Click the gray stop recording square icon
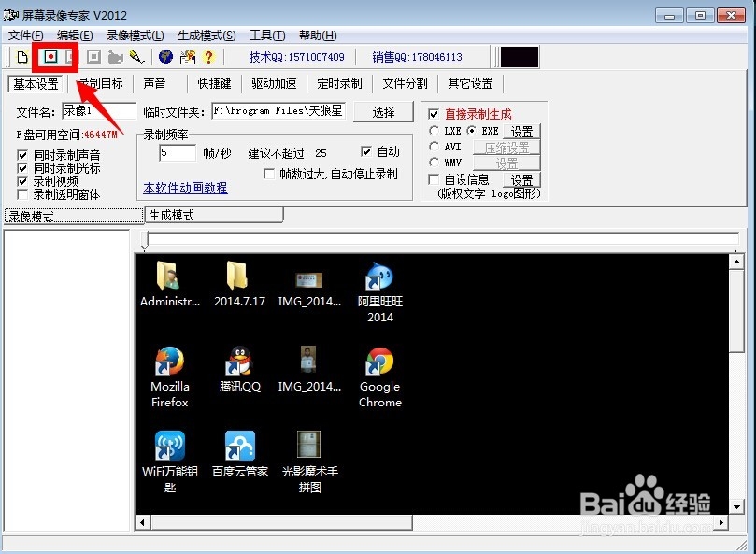This screenshot has width=756, height=554. click(93, 57)
